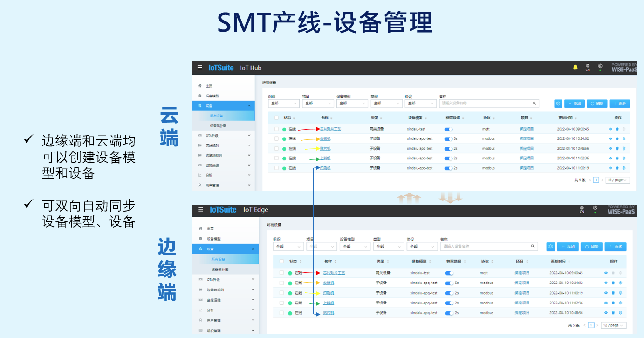Delete 印刷机 device via trash icon in IoT Hub

point(617,168)
